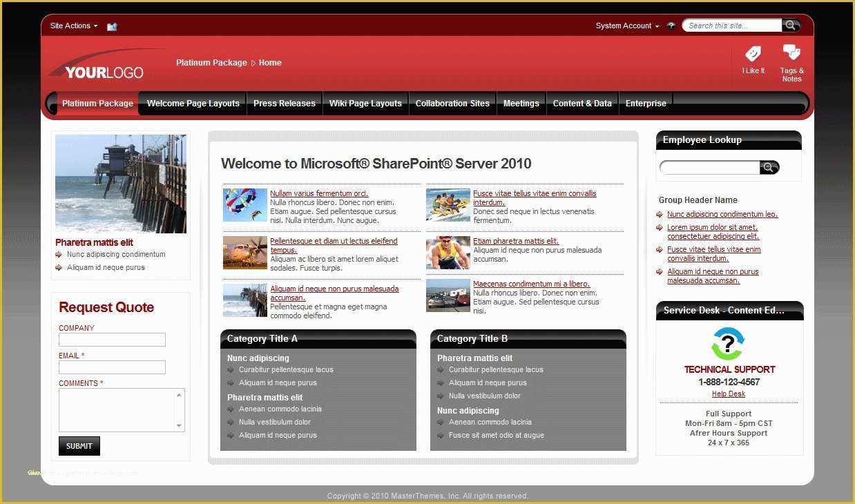Image resolution: width=855 pixels, height=504 pixels.
Task: Click the help icon beside System Account
Action: click(671, 26)
